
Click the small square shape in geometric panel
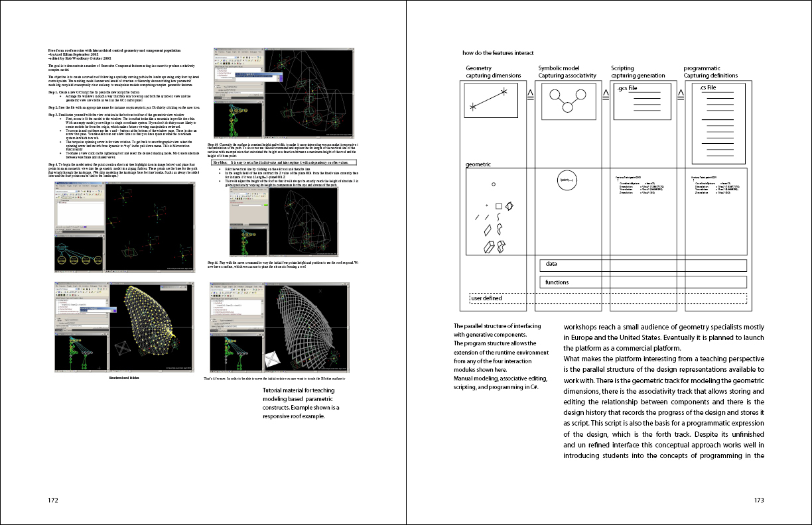pos(498,206)
